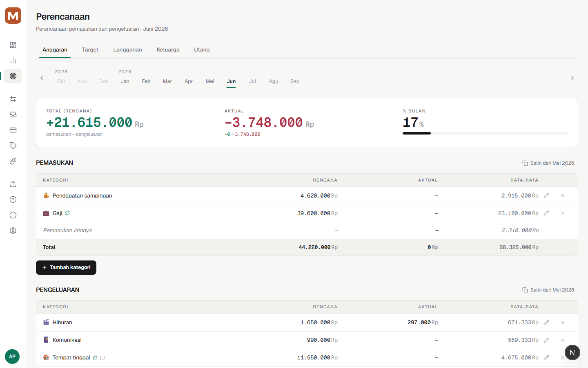Open the transactions arrows icon in sidebar
The height and width of the screenshot is (368, 588).
pos(13,99)
